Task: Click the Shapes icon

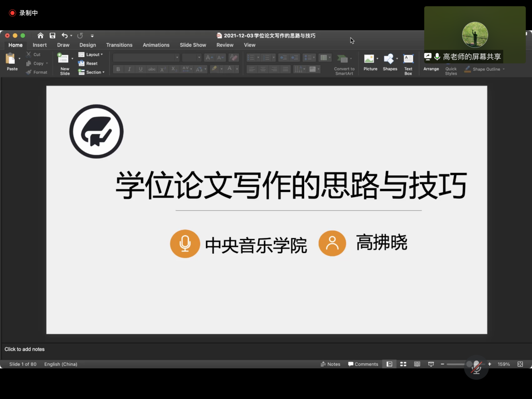Action: click(389, 59)
